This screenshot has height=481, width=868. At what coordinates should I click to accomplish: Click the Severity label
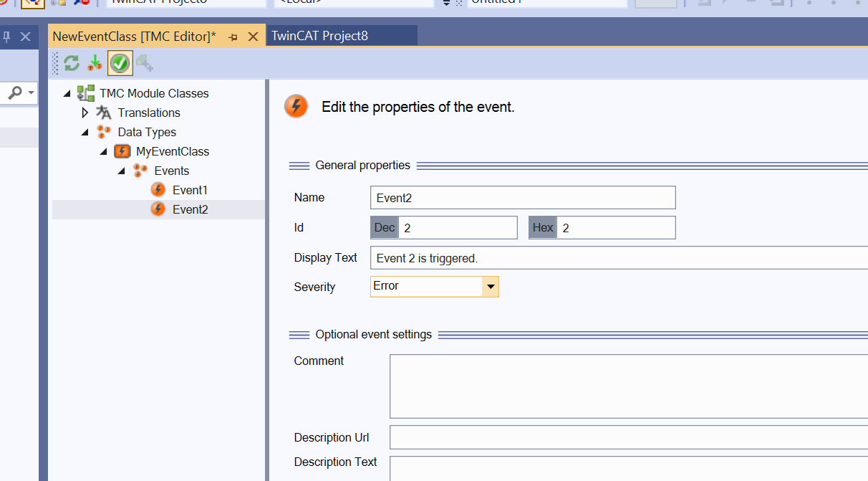tap(314, 287)
